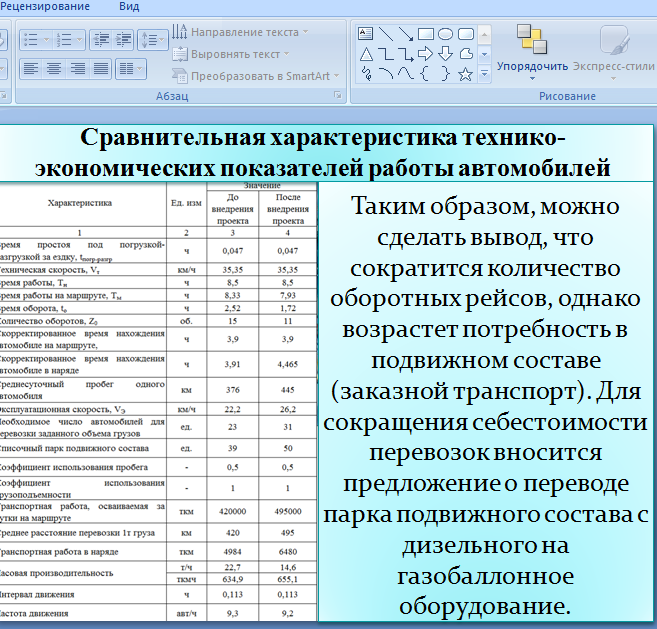Select the Rounded Rectangle shape
657x629 pixels.
(x=466, y=34)
